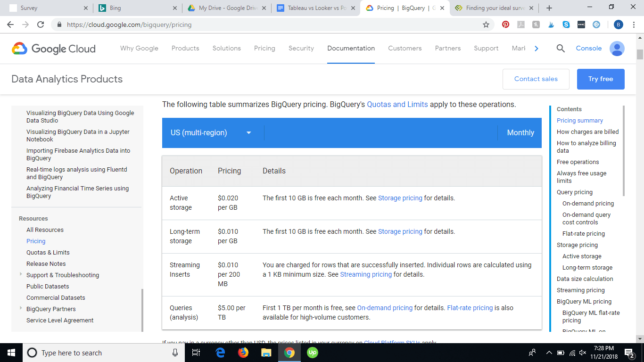This screenshot has width=644, height=362.
Task: Open Task View on the taskbar
Action: click(x=197, y=353)
